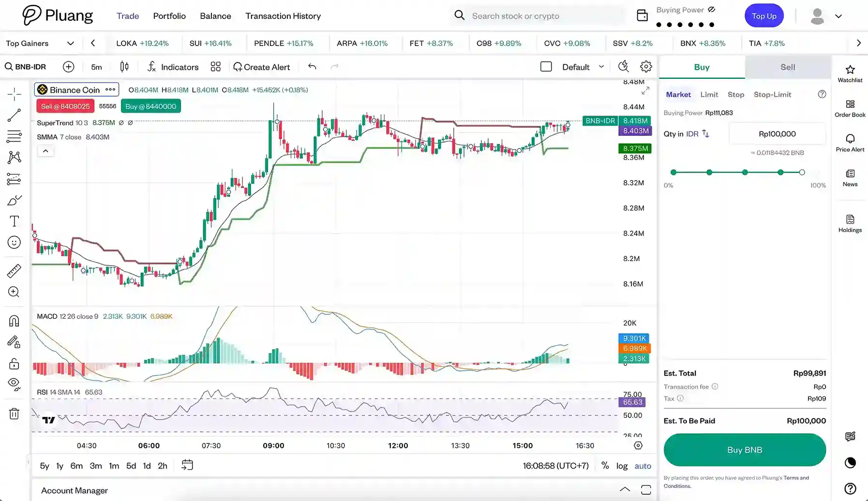The height and width of the screenshot is (501, 868).
Task: Select the crosshair cursor tool
Action: [x=14, y=94]
